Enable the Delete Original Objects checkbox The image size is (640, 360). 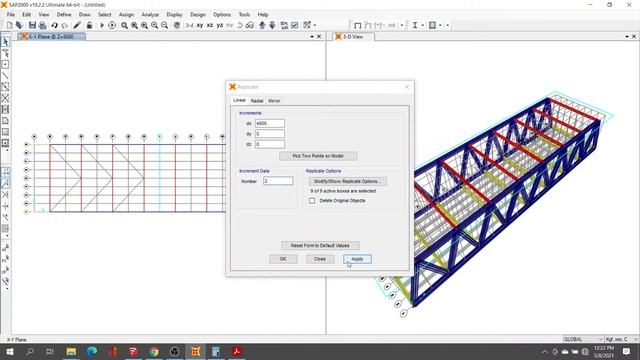click(312, 201)
